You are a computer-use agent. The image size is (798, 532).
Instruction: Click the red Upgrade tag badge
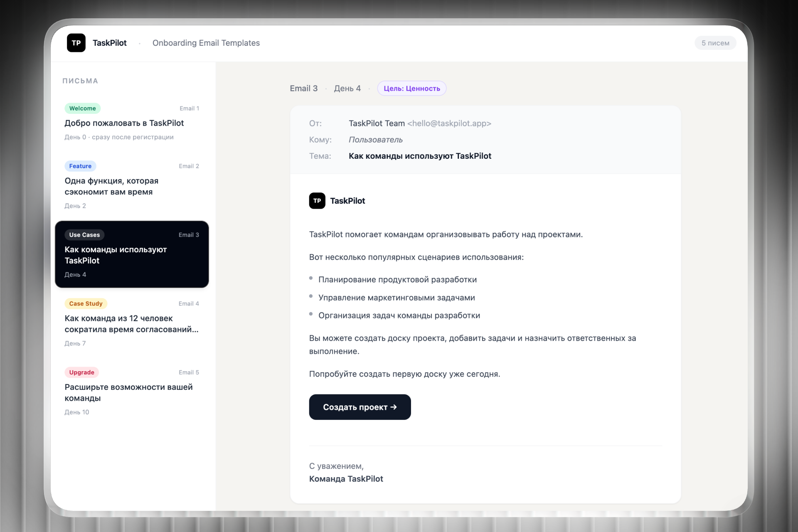point(81,372)
